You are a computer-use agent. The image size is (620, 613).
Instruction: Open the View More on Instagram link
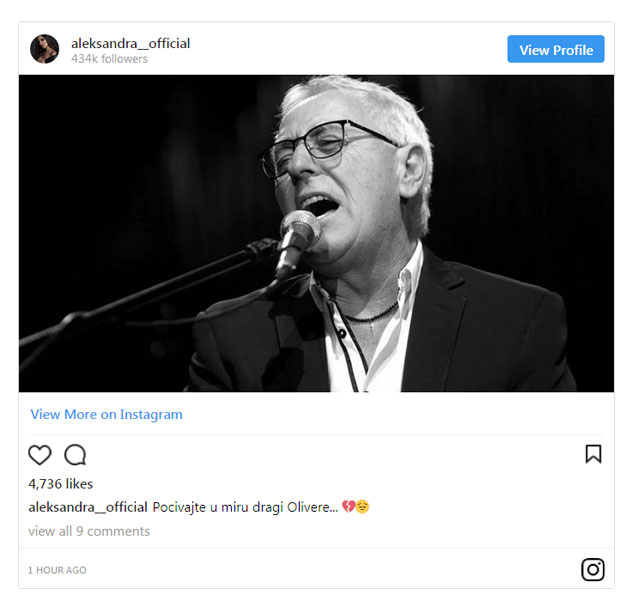(x=107, y=414)
